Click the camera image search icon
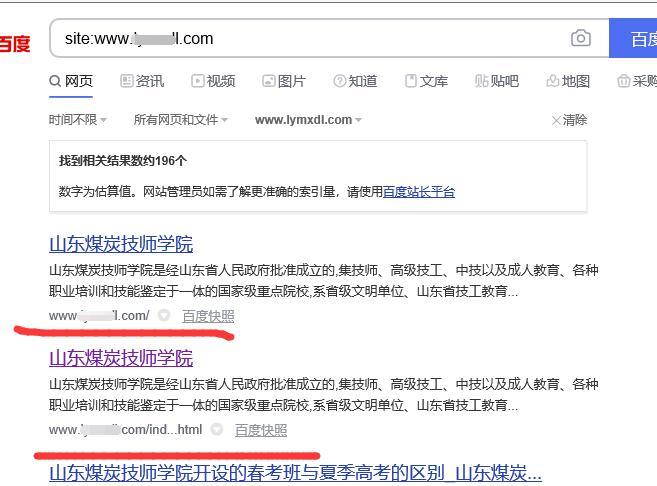 click(x=580, y=39)
